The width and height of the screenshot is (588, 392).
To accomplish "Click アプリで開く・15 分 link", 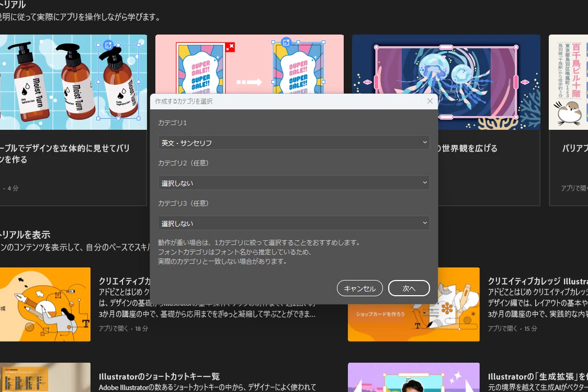I will pos(512,328).
